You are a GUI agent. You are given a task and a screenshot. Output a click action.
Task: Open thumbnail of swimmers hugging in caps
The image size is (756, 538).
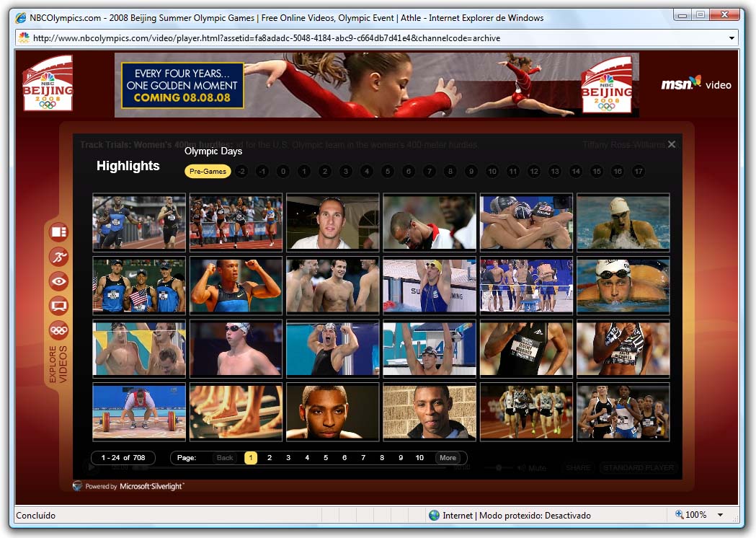(x=527, y=222)
